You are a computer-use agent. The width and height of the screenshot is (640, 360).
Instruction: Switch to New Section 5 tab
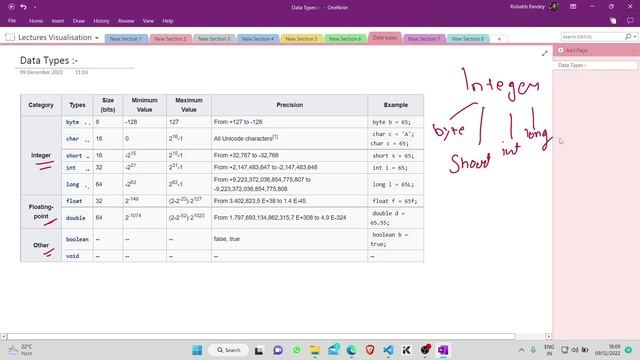pyautogui.click(x=301, y=39)
